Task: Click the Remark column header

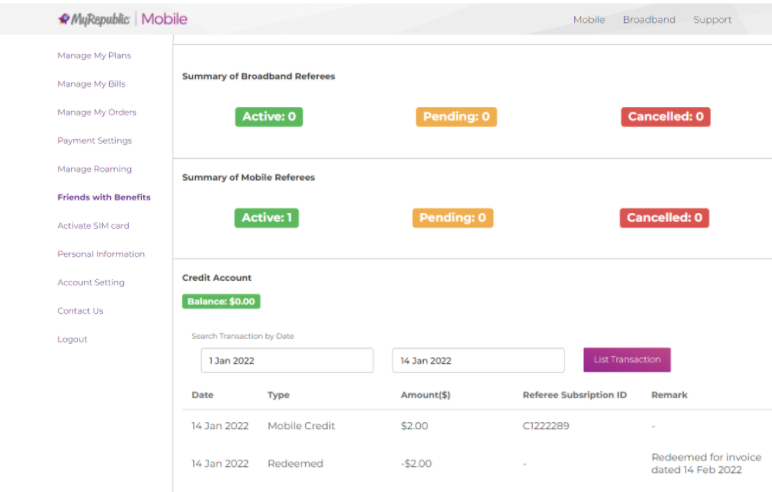Action: coord(669,395)
